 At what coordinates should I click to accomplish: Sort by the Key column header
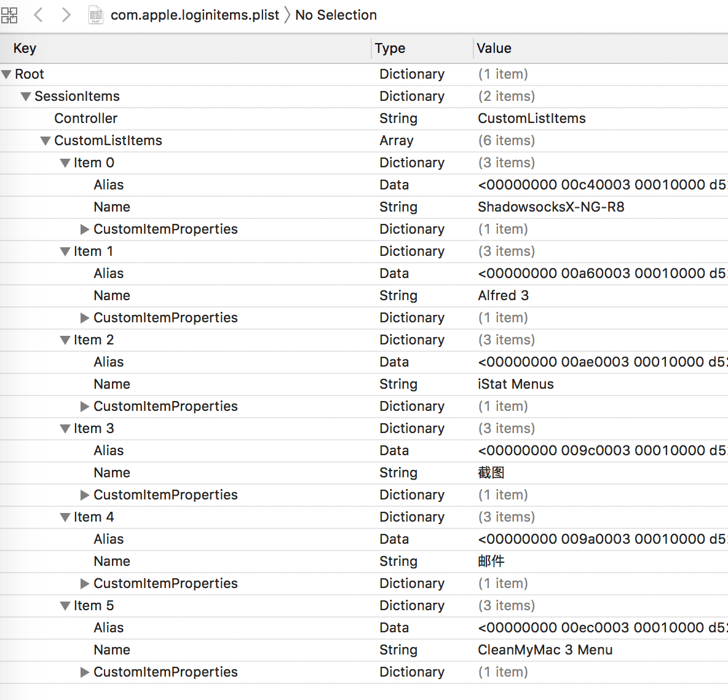(25, 49)
